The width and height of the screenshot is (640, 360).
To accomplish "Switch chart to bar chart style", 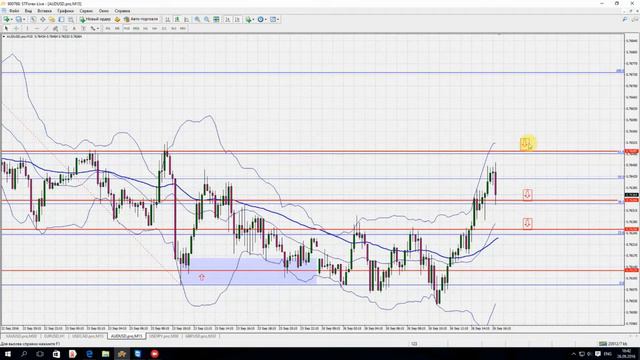I will 167,19.
